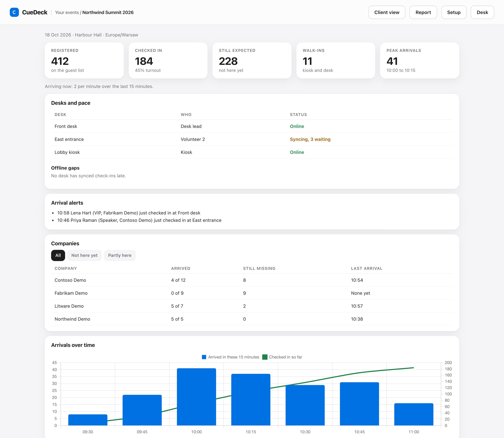Click the Fabrikam Demo company row
The height and width of the screenshot is (438, 504).
click(252, 293)
